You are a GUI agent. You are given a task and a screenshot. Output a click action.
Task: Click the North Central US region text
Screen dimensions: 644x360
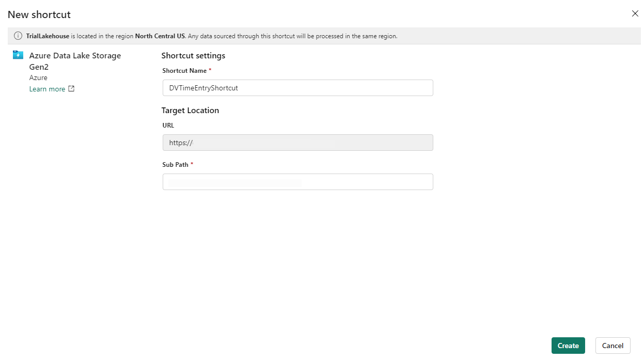[x=160, y=36]
